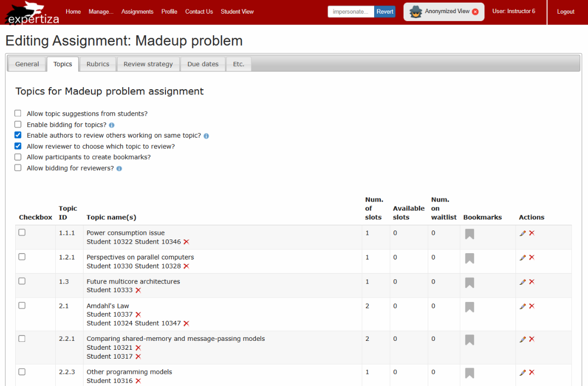Screen dimensions: 588x386
Task: Click bookmark icon for Perspectives on parallel computers
Action: 469,258
